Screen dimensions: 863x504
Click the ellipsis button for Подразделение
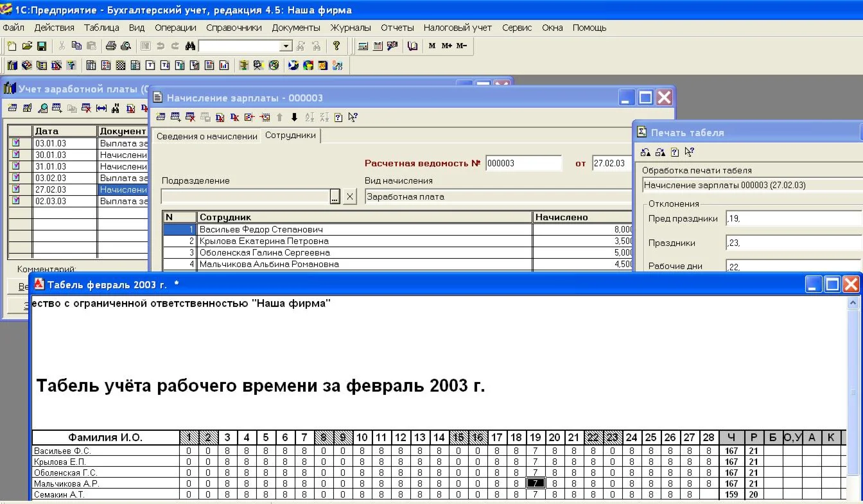coord(335,197)
